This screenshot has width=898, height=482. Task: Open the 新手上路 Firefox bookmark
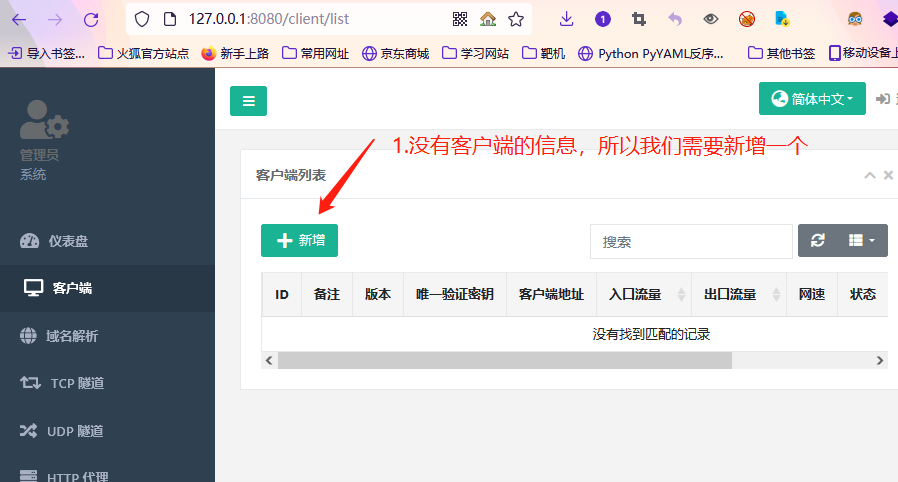tap(235, 53)
